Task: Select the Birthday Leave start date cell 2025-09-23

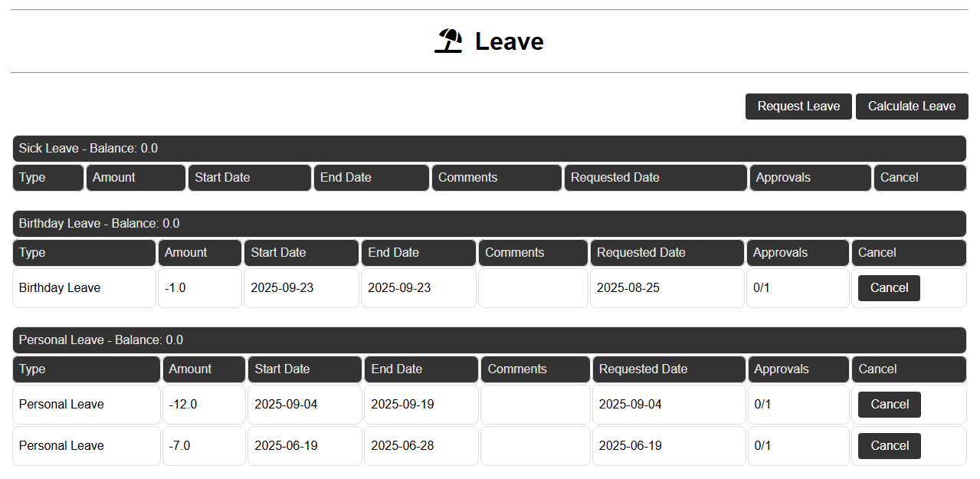Action: point(301,287)
